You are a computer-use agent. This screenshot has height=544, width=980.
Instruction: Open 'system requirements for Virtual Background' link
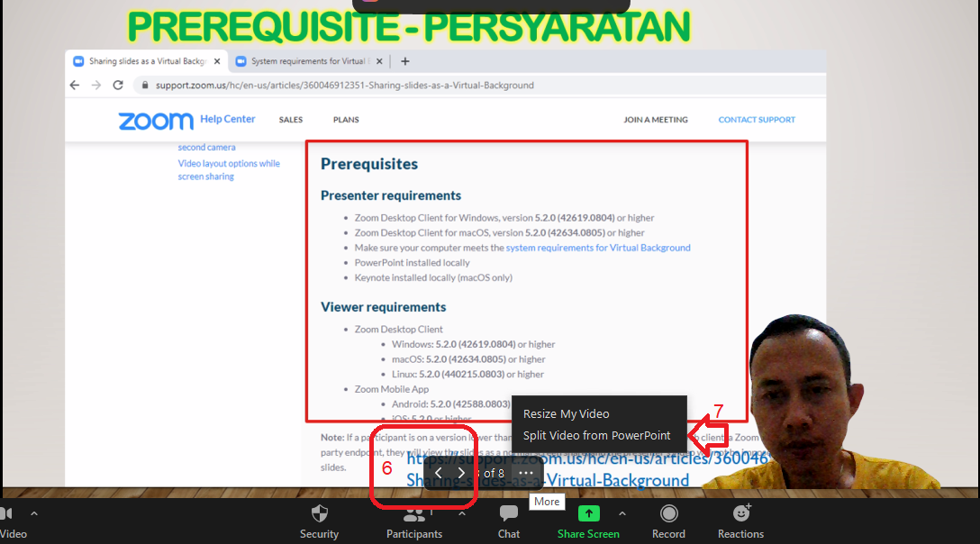pos(598,248)
